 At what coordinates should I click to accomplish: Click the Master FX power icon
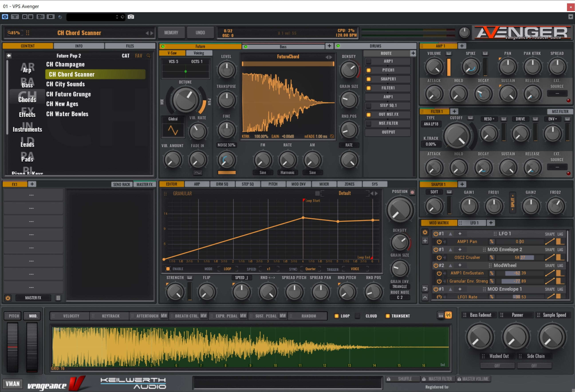pos(8,298)
